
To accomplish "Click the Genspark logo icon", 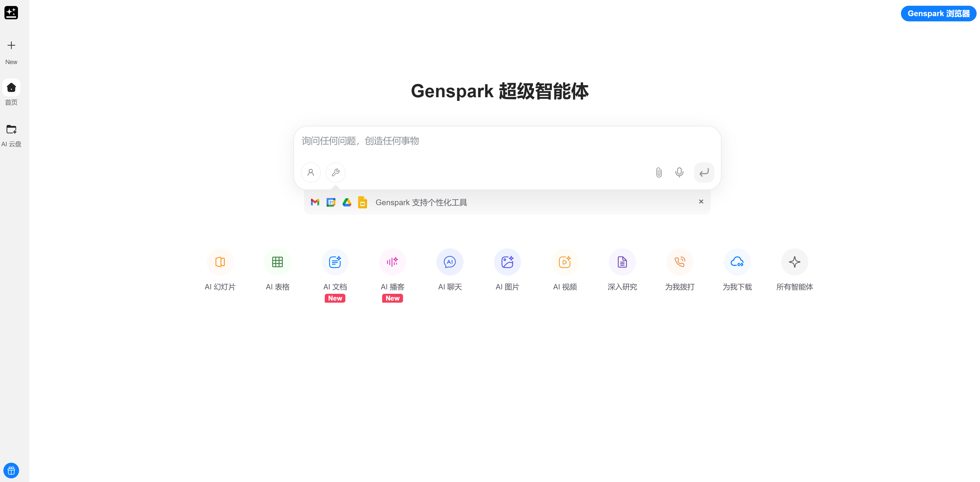I will pyautogui.click(x=11, y=13).
